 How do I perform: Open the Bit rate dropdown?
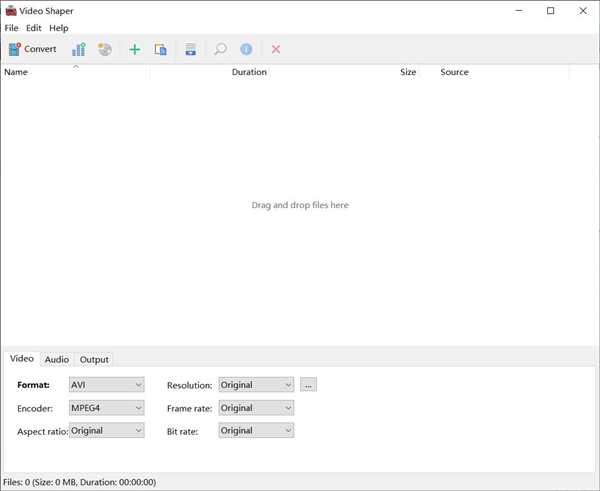256,431
